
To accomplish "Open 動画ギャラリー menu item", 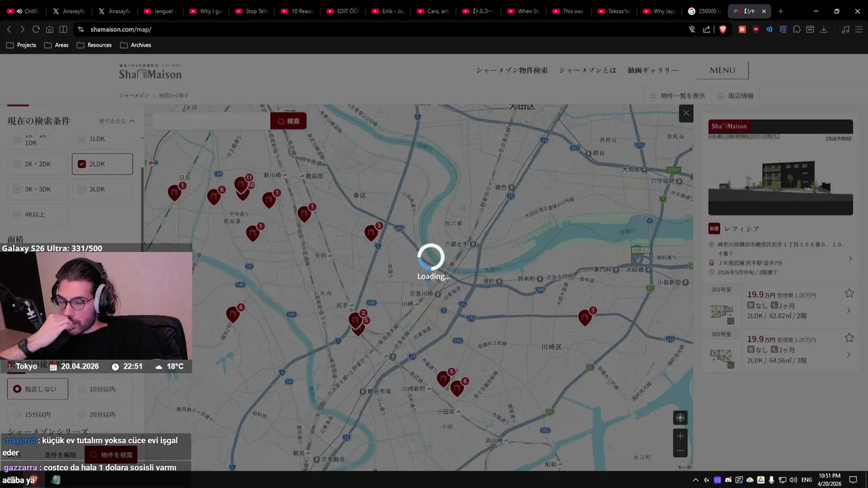I will [652, 70].
